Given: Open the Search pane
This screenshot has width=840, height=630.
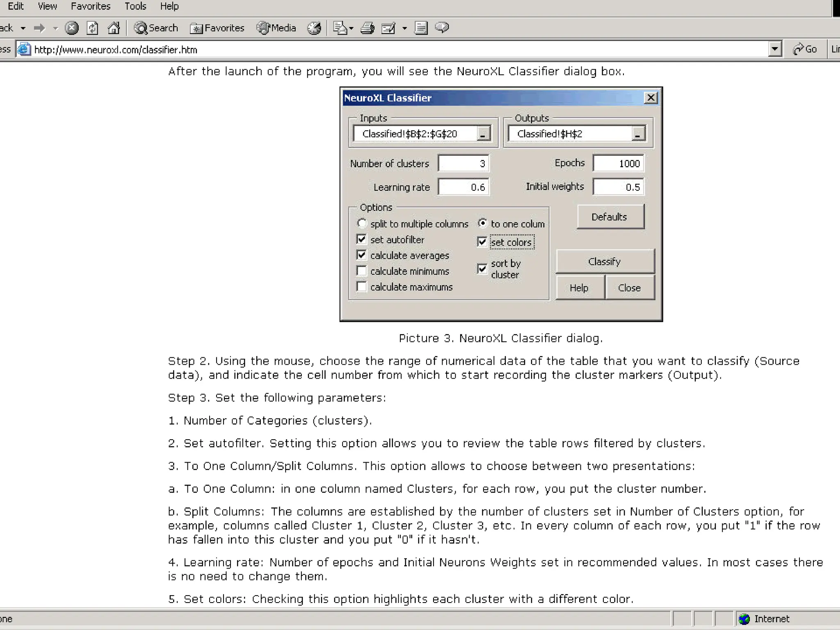Looking at the screenshot, I should pos(156,28).
